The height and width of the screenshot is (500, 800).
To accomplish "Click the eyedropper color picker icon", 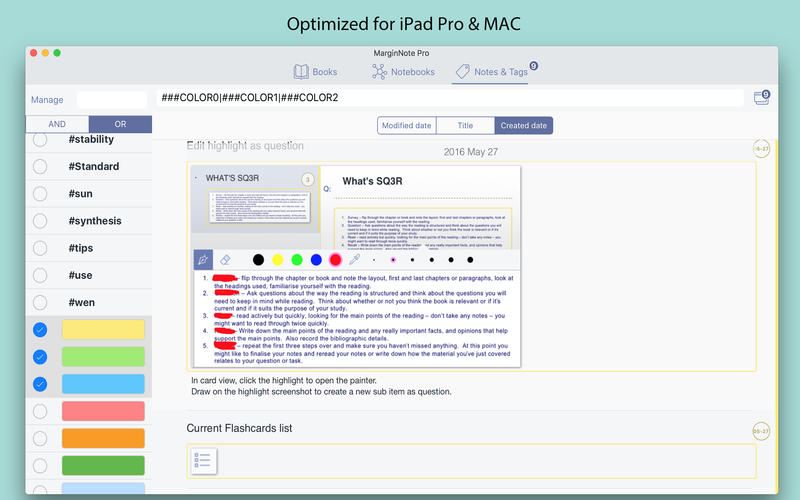I will click(355, 260).
